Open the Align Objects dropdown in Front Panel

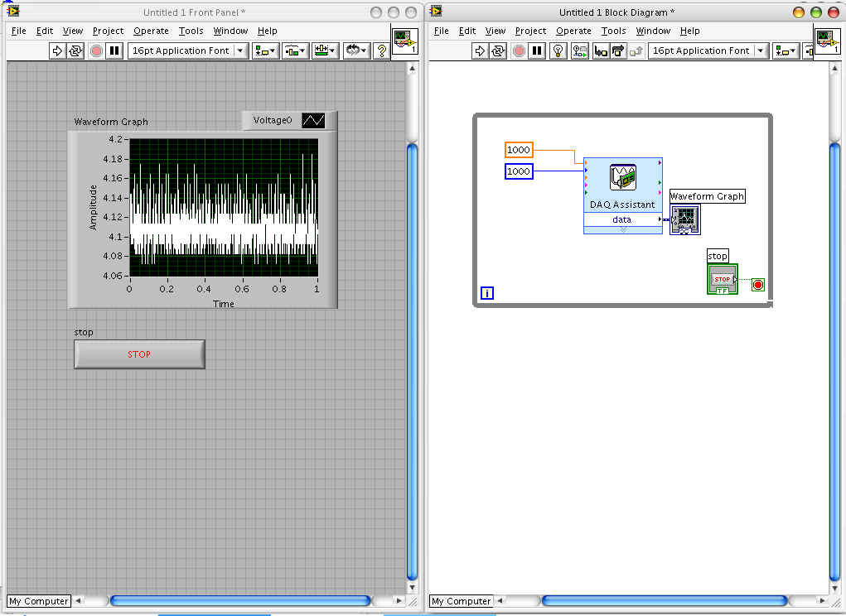[x=265, y=51]
